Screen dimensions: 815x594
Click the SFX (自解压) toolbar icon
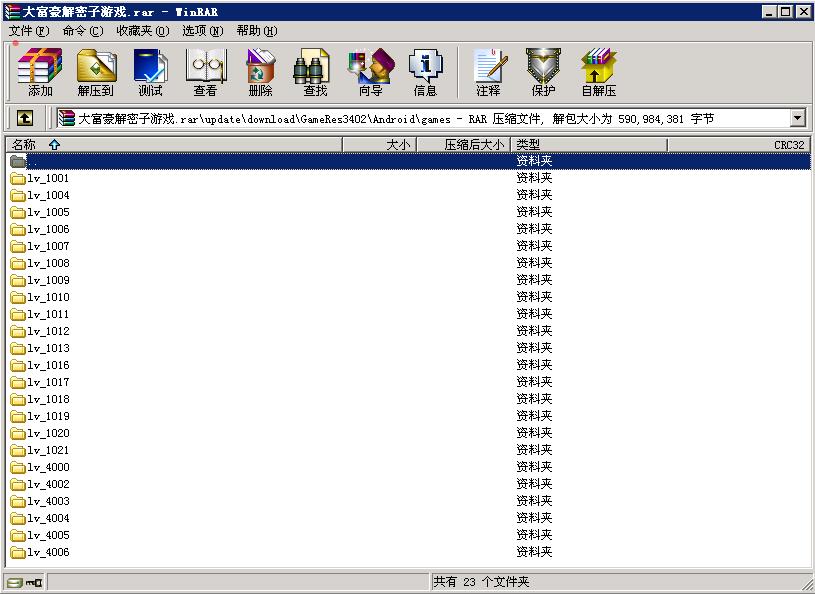tap(598, 72)
